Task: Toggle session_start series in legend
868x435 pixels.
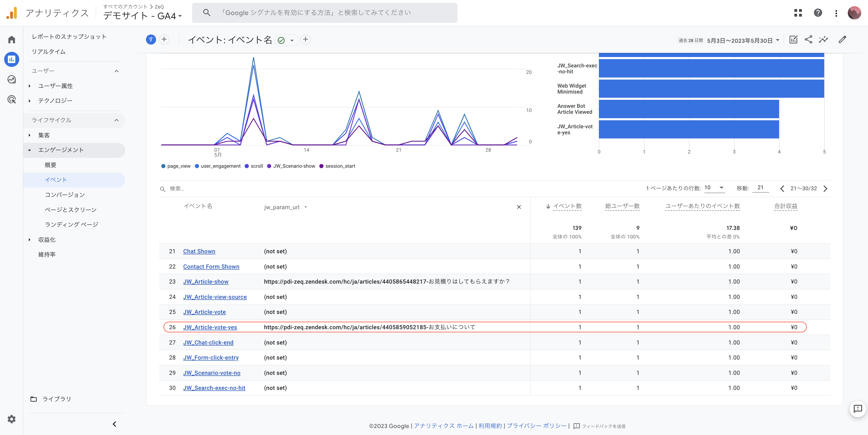Action: (x=337, y=166)
